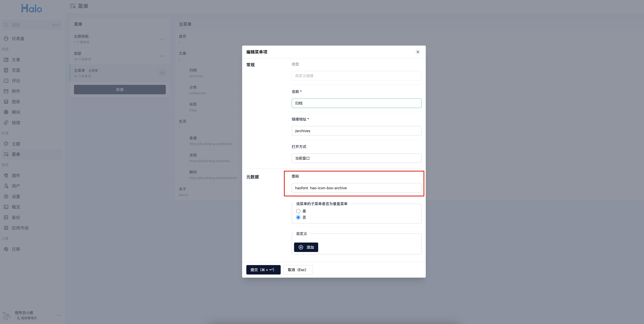This screenshot has height=324, width=644.
Task: Open the Plugins plug icon
Action: coord(6,175)
